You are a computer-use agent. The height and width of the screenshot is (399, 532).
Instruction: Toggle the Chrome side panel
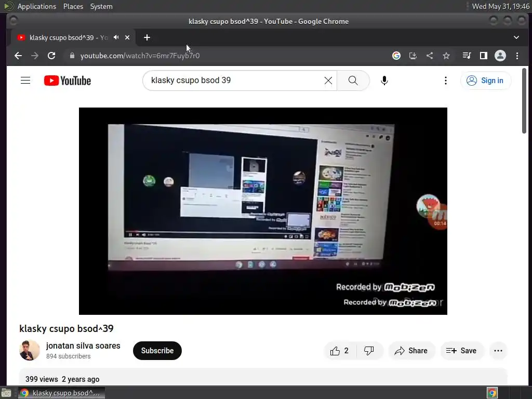484,56
